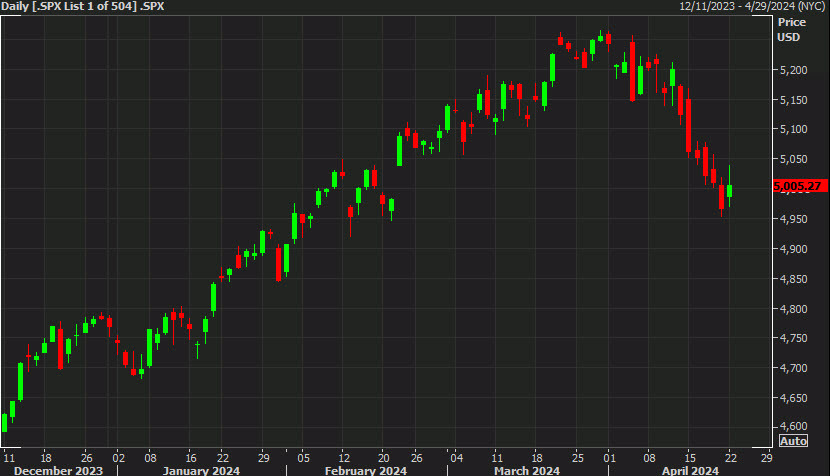Click the '22' date tick in April

pyautogui.click(x=730, y=458)
